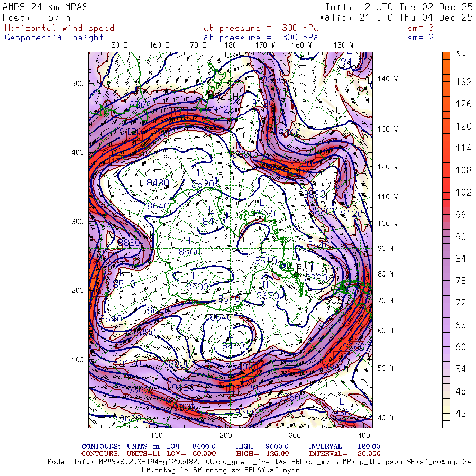Screen dimensions: 476x476
Task: Click the 96 value on the colorbar
Action: click(x=461, y=215)
